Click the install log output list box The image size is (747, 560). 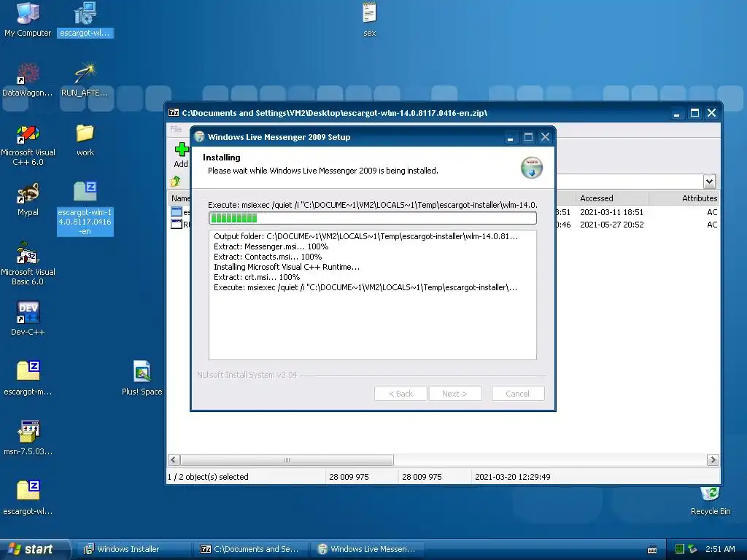(373, 295)
